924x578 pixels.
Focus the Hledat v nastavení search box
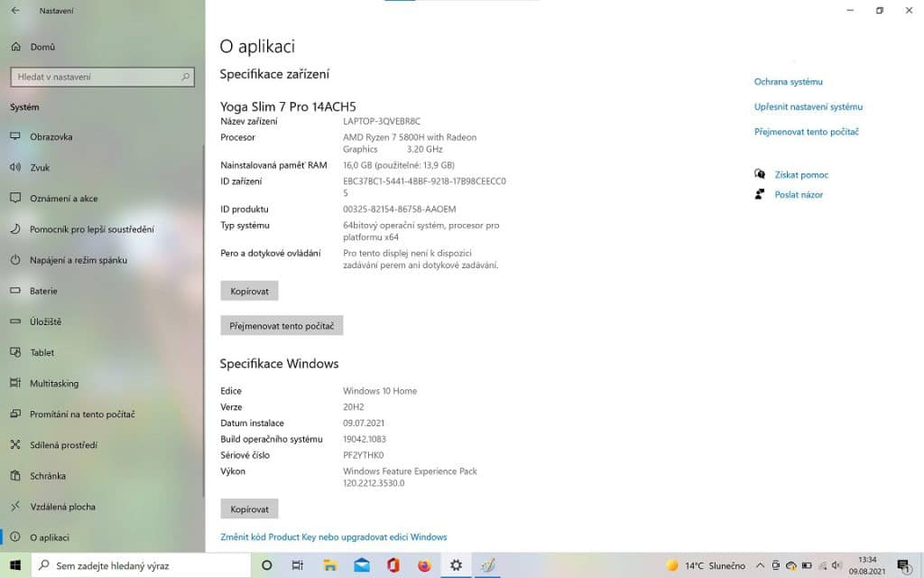[x=102, y=77]
